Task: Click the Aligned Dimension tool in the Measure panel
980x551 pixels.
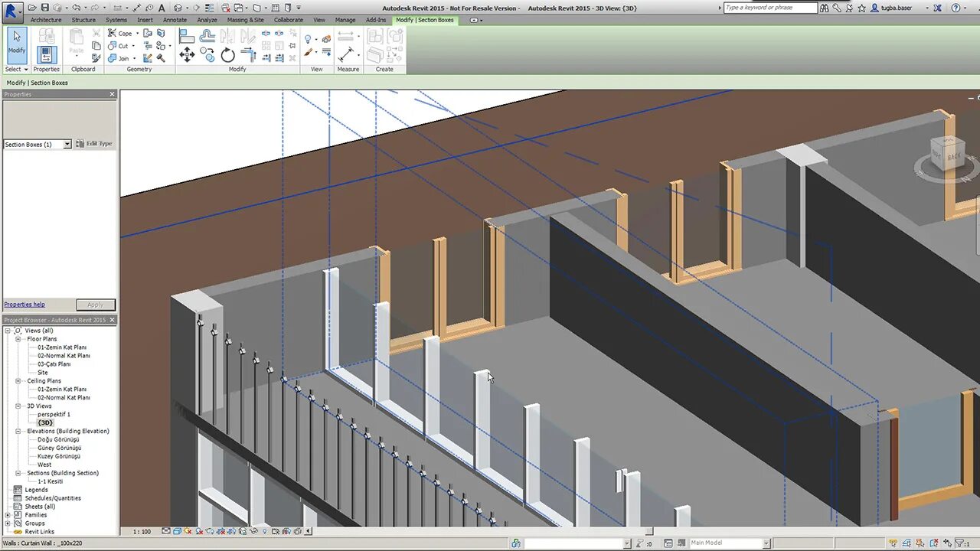Action: (348, 54)
